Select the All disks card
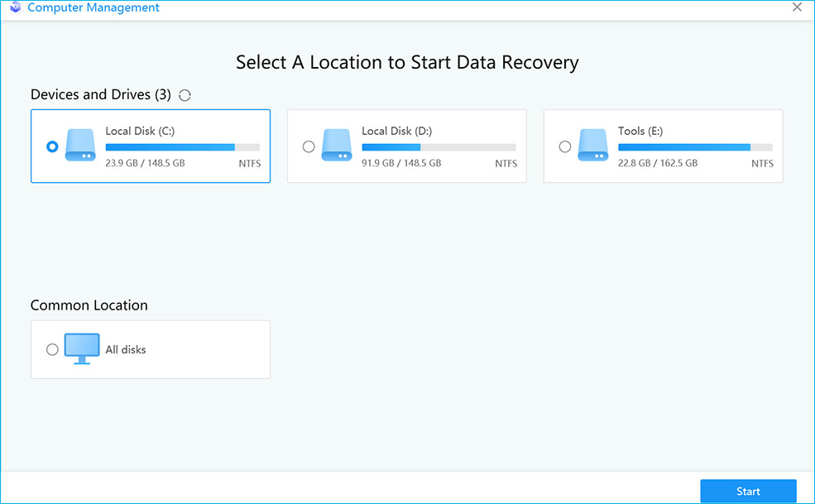Image resolution: width=815 pixels, height=504 pixels. (150, 348)
